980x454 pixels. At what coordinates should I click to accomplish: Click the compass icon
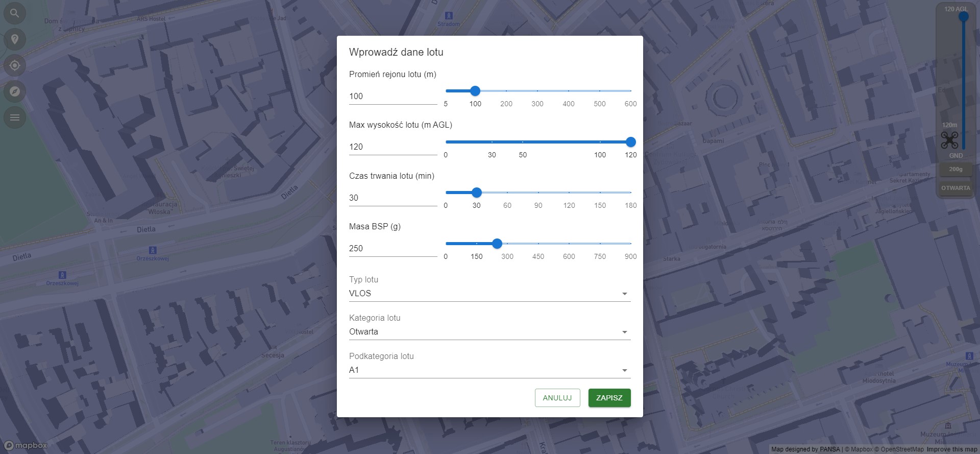point(15,91)
